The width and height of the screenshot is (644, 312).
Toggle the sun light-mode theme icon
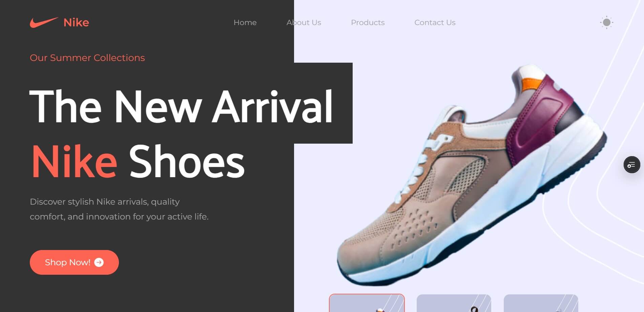(606, 22)
